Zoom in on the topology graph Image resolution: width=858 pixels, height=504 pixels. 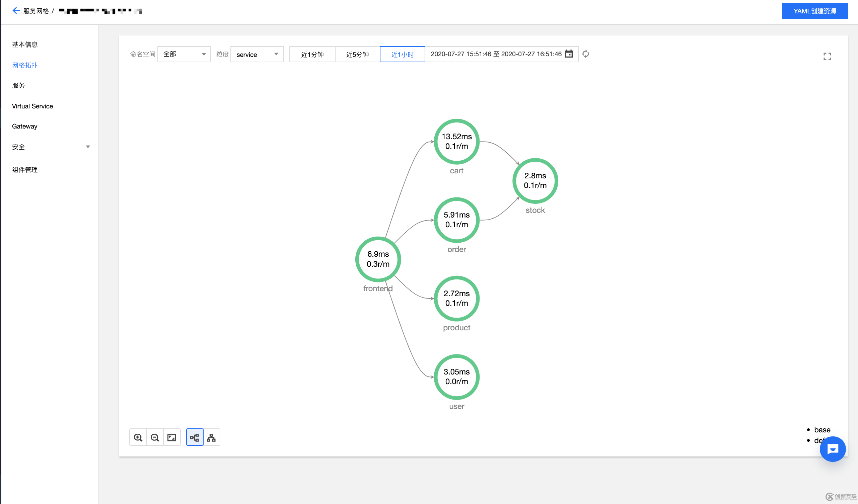(138, 437)
